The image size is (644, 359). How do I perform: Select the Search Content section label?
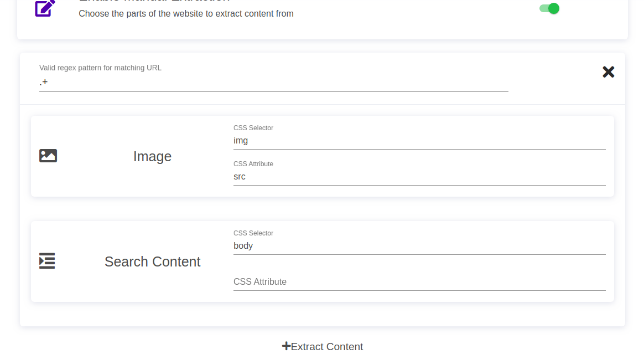tap(152, 261)
